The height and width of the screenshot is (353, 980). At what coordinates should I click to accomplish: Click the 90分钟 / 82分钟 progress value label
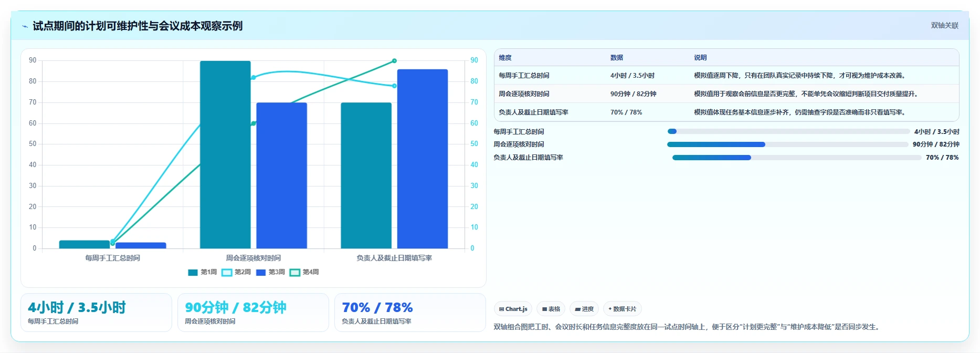pyautogui.click(x=936, y=144)
